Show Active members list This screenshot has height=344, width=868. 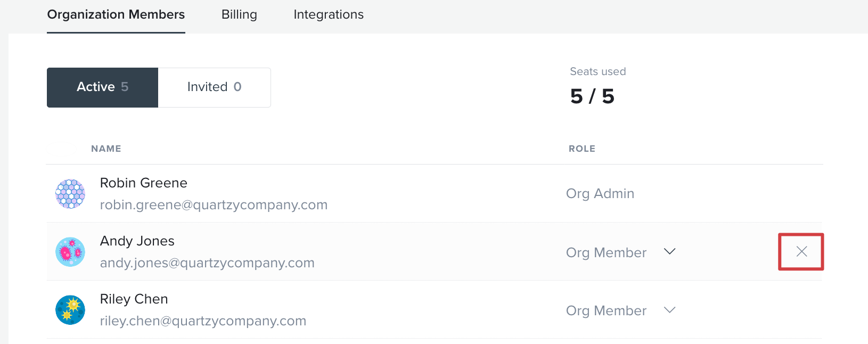click(102, 87)
